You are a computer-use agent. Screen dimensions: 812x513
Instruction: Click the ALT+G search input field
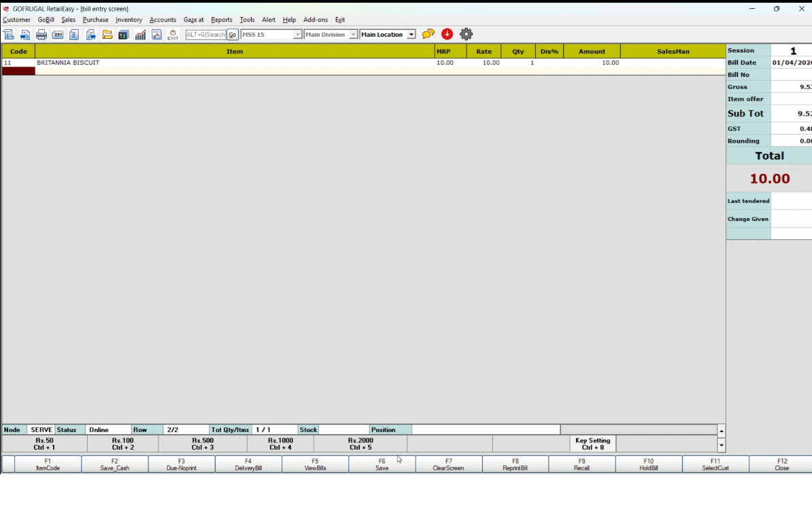(x=205, y=35)
